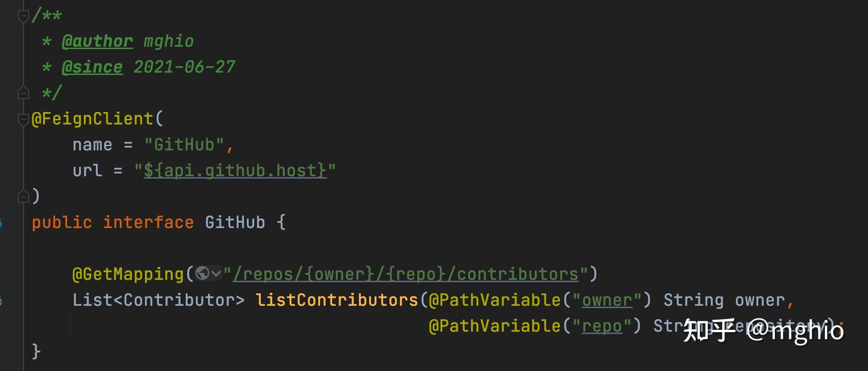Click the listContributors method name
Image resolution: width=868 pixels, height=371 pixels.
click(337, 300)
